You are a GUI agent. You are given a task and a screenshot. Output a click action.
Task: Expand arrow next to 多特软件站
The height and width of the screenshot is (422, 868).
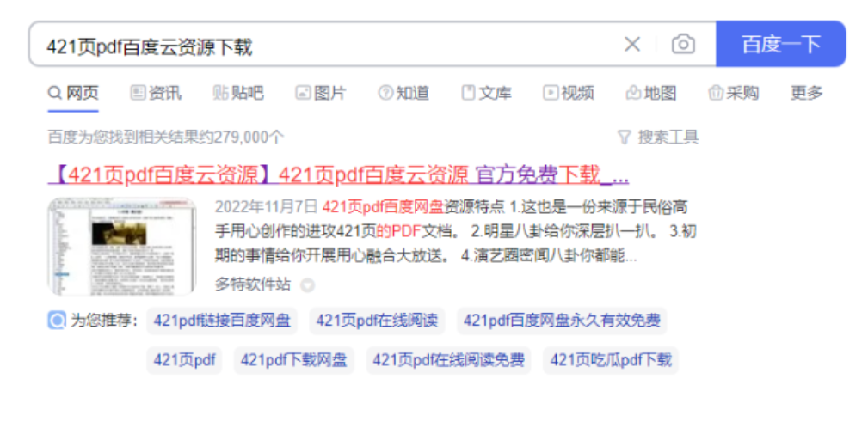coord(307,285)
